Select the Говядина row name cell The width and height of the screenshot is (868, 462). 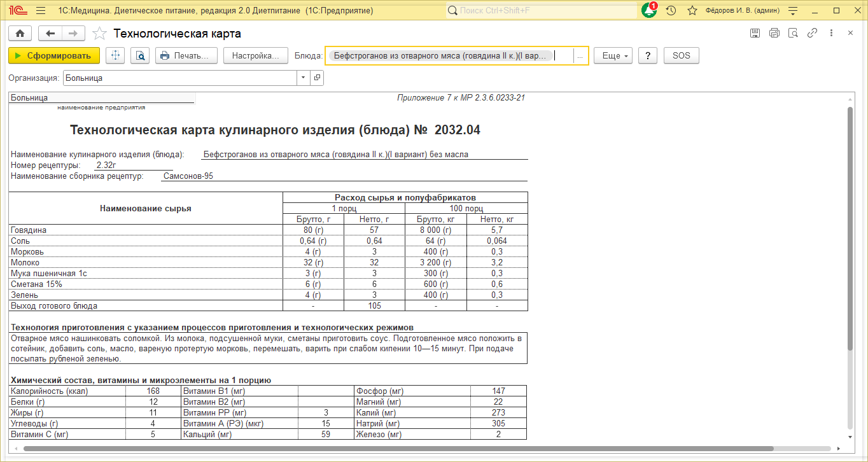[146, 230]
